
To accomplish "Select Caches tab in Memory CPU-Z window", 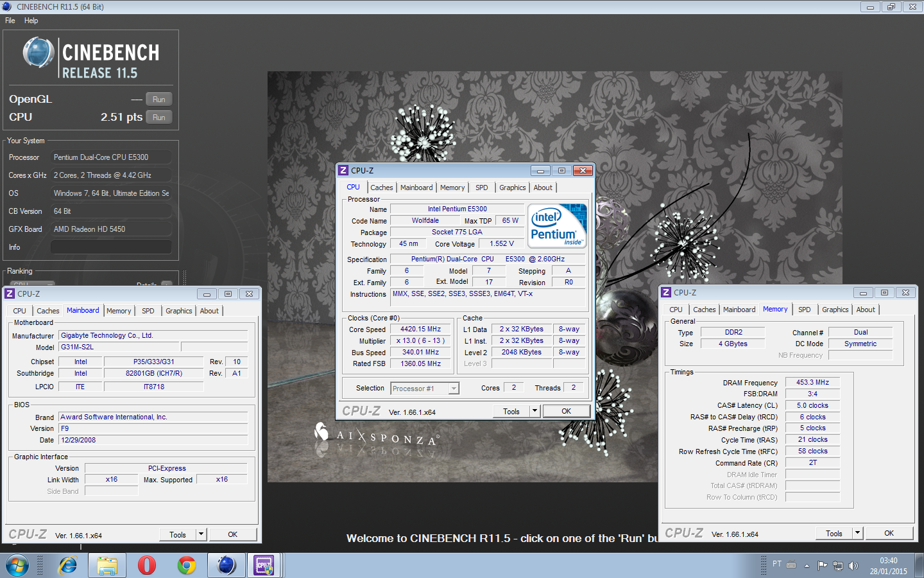I will [704, 310].
